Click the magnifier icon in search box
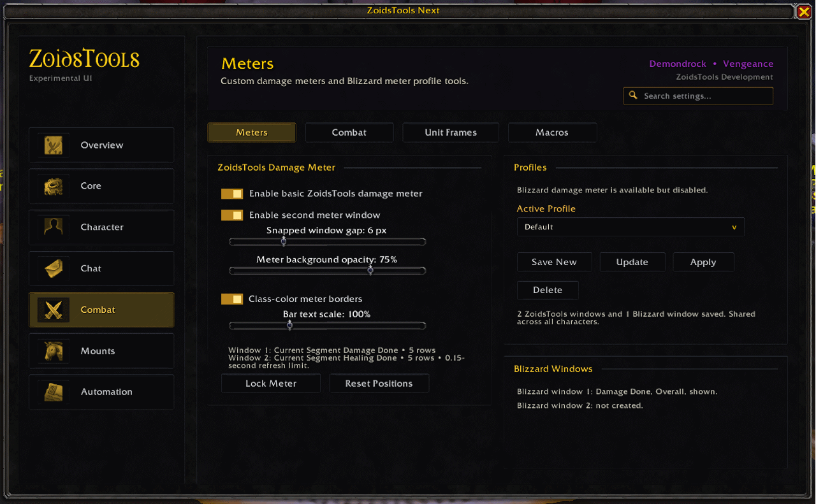 [x=633, y=96]
